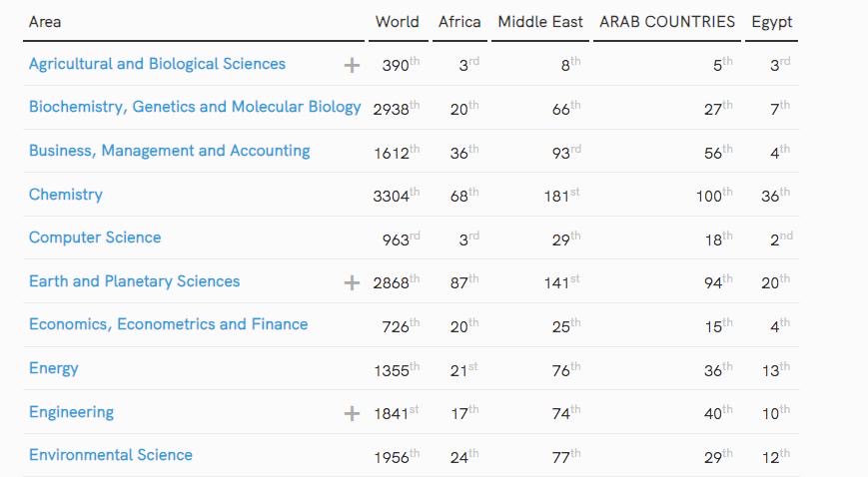Open Earth and Planetary Sciences link
This screenshot has height=477, width=868.
pos(134,281)
